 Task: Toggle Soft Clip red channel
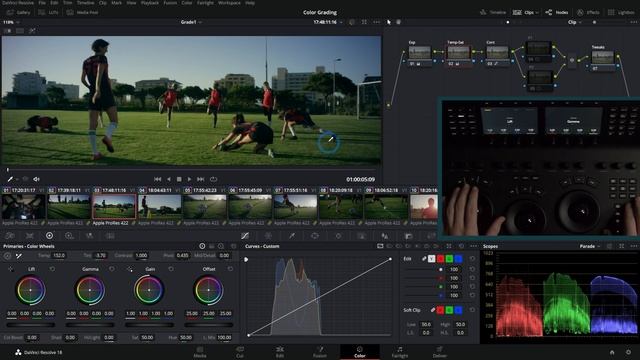click(x=440, y=310)
